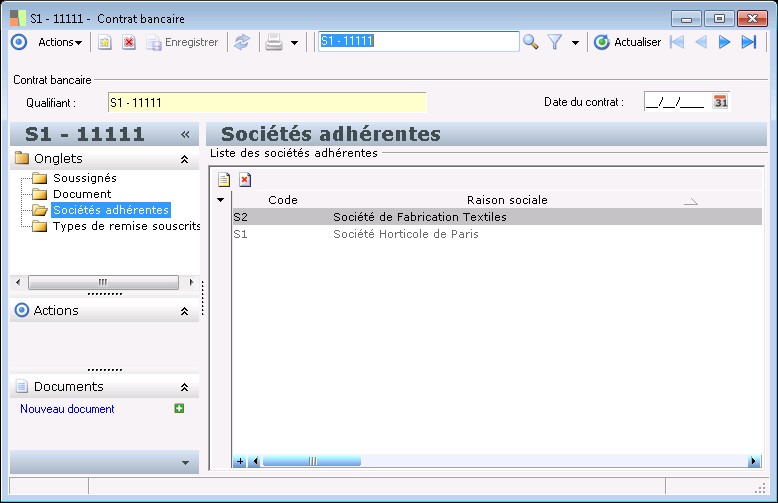Image resolution: width=778 pixels, height=503 pixels.
Task: Click the tree's horizontal scrollbar thumb
Action: coord(103,282)
